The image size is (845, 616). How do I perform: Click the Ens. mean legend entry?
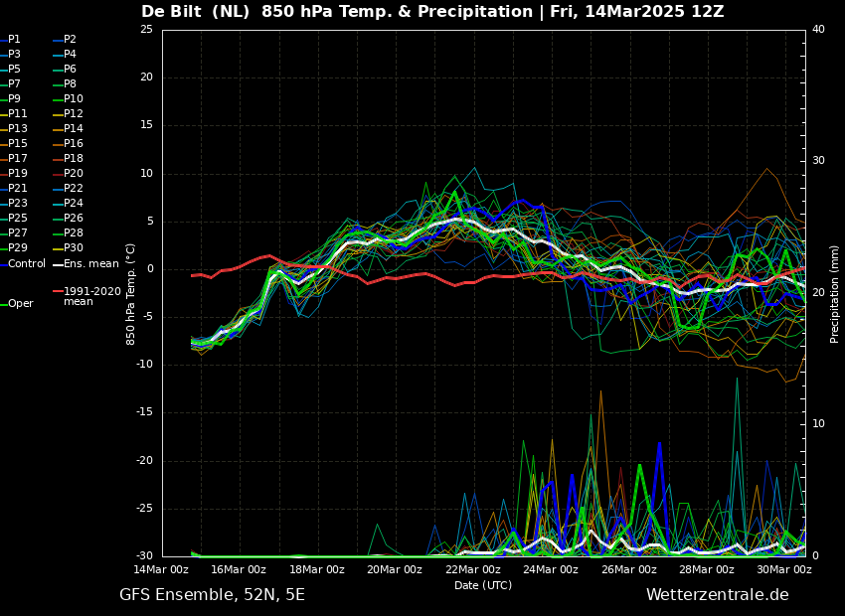click(86, 264)
